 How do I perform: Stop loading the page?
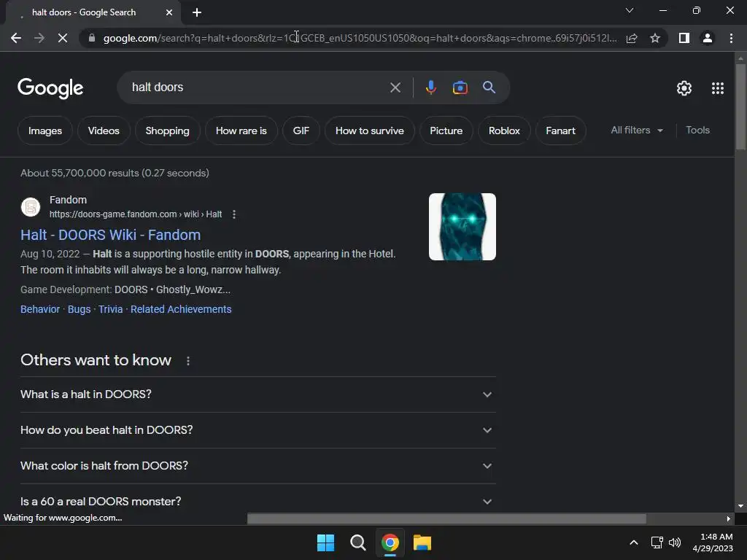[x=63, y=38]
